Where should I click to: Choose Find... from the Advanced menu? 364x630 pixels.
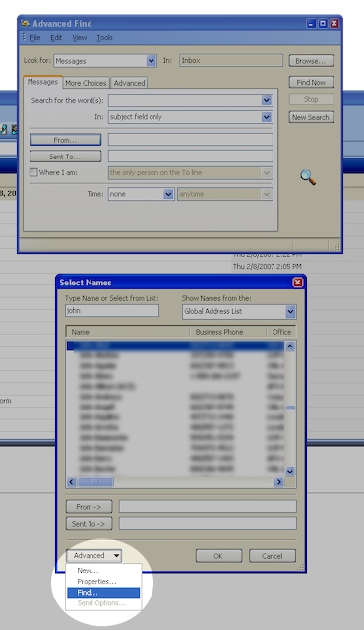[x=103, y=593]
